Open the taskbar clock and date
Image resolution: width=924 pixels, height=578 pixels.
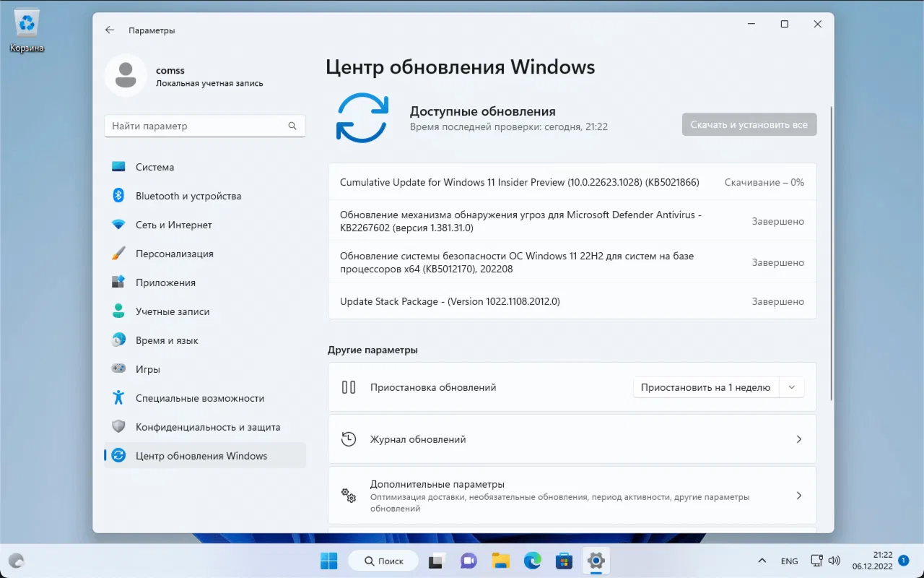(873, 561)
